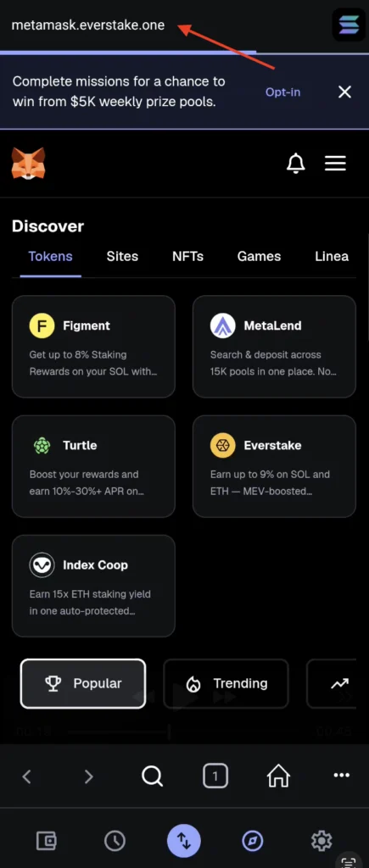Switch to the NFTs tab
This screenshot has height=868, width=369.
pos(187,256)
